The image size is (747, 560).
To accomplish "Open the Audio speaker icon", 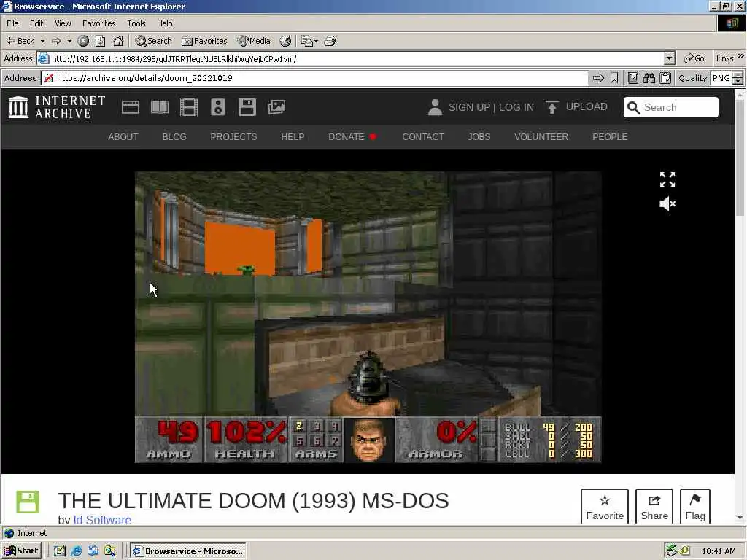I will pyautogui.click(x=217, y=107).
